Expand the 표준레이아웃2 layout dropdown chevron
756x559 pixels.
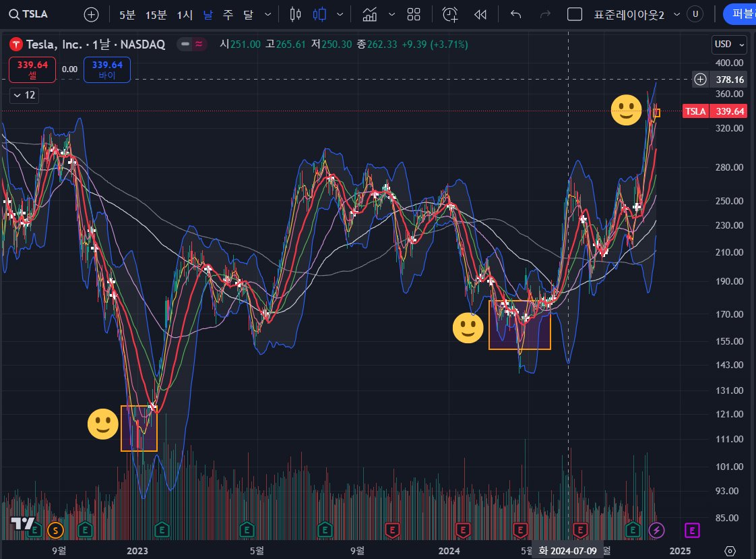677,15
